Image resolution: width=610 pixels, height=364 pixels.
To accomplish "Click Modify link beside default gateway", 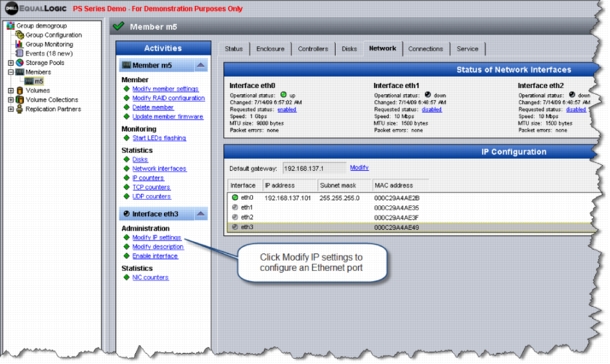I will 359,168.
